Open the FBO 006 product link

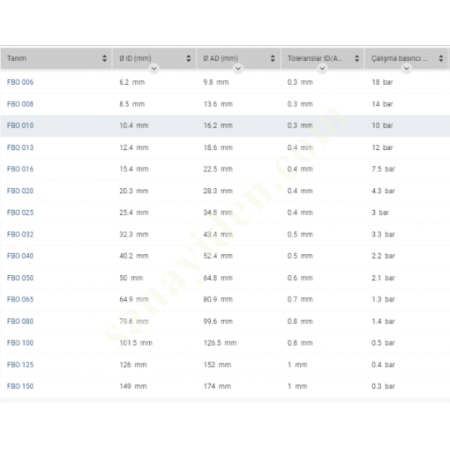(20, 82)
